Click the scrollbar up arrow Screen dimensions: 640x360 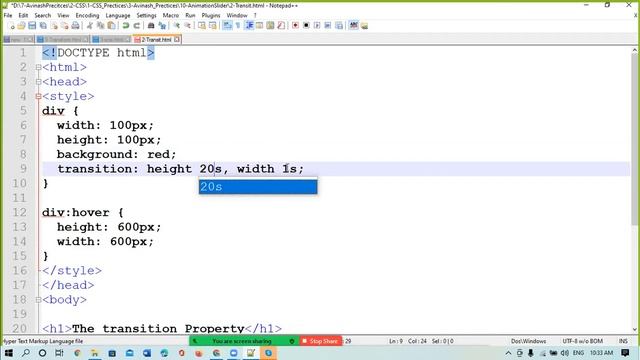(x=635, y=50)
